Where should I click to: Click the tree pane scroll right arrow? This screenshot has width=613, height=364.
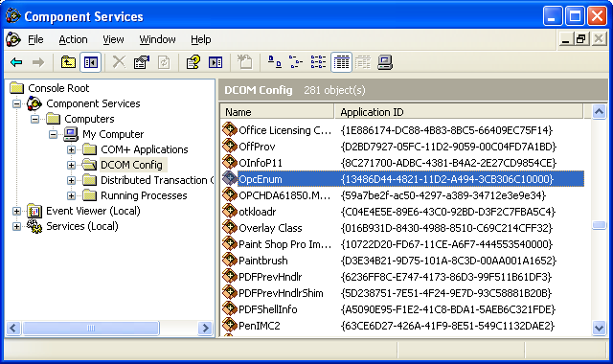[x=204, y=328]
